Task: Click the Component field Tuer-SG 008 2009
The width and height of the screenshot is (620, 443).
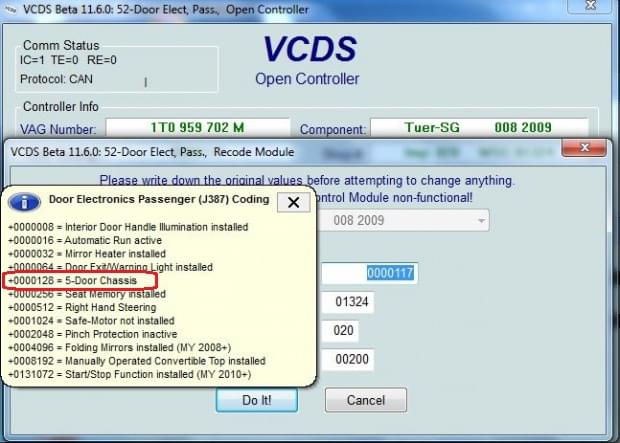Action: 480,127
